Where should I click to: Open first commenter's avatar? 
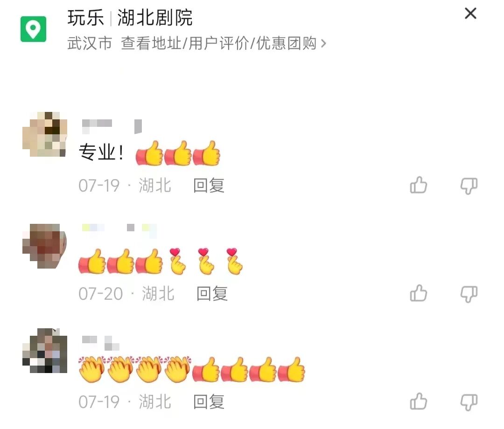point(45,134)
